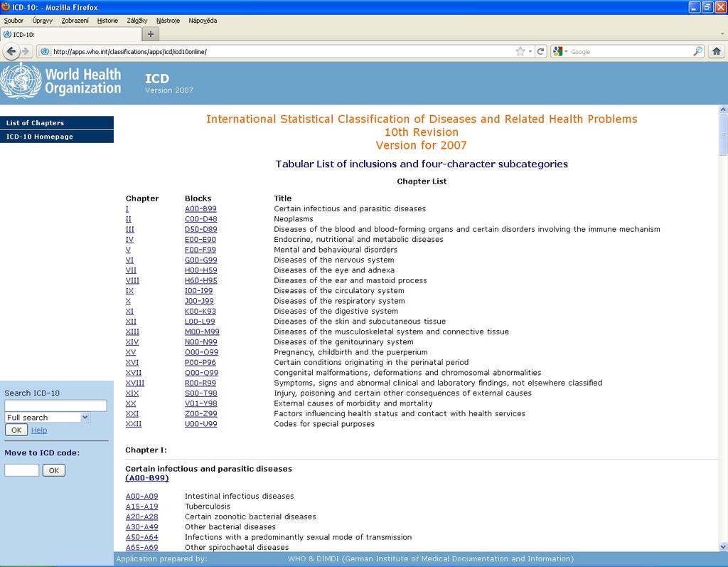Reload the page using the refresh icon
728x567 pixels.
click(540, 52)
